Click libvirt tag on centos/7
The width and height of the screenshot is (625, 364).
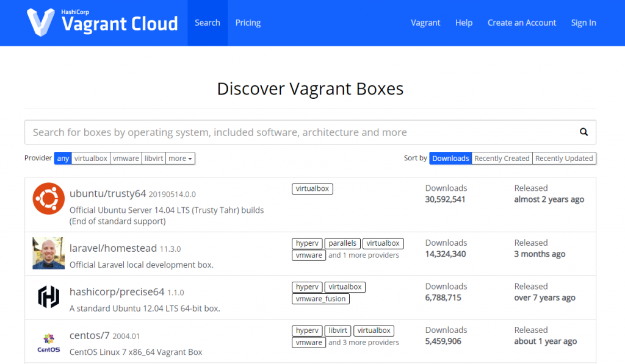point(338,330)
